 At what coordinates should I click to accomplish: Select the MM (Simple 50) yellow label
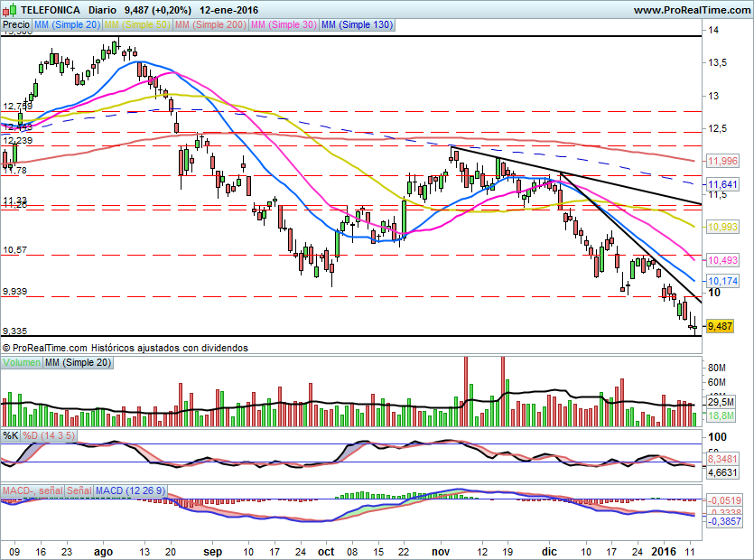[137, 24]
